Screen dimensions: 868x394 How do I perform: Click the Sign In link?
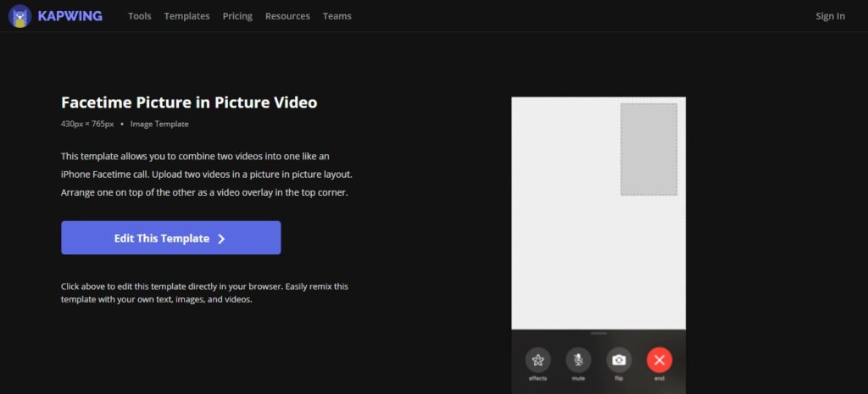[x=830, y=16]
